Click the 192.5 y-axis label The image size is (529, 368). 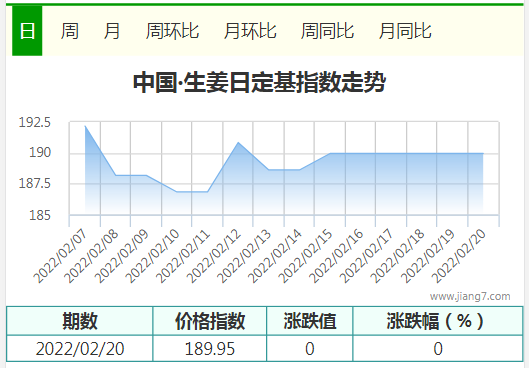point(35,122)
